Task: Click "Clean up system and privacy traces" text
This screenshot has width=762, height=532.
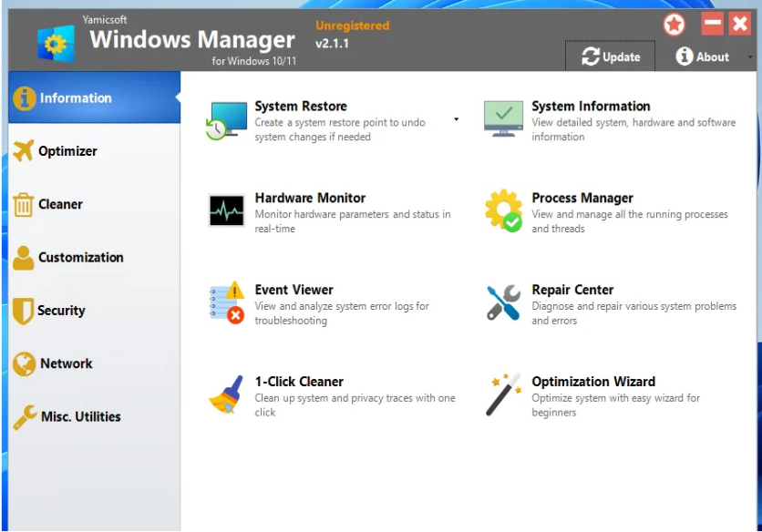Action: point(355,404)
